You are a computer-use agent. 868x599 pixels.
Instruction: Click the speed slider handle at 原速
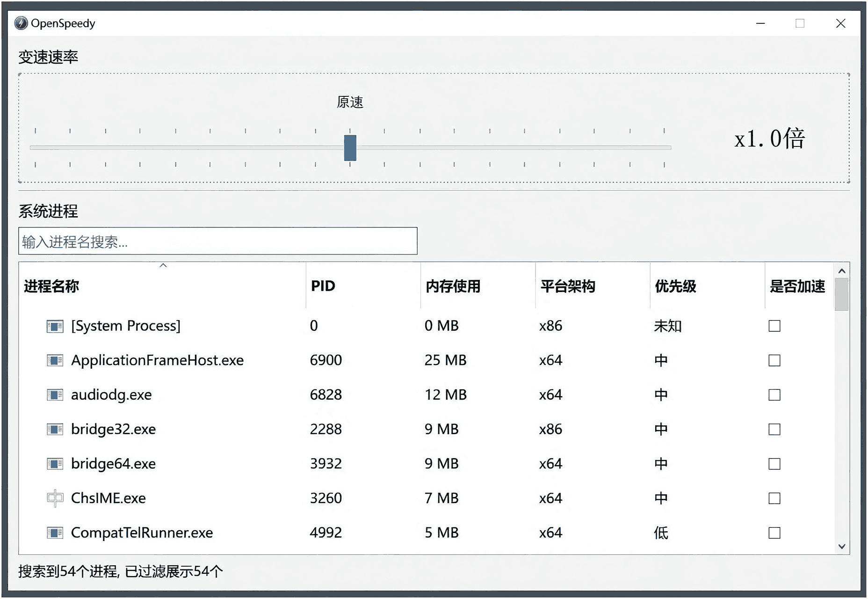pyautogui.click(x=350, y=148)
